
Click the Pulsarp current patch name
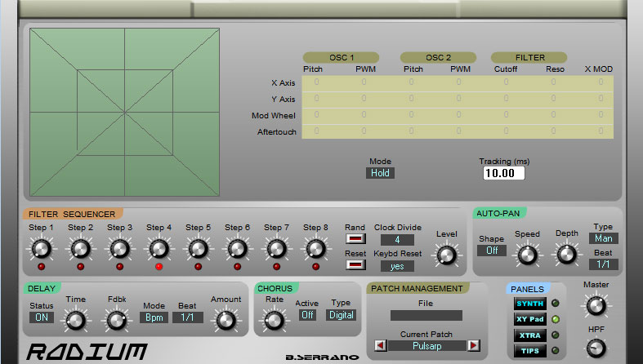coord(426,346)
